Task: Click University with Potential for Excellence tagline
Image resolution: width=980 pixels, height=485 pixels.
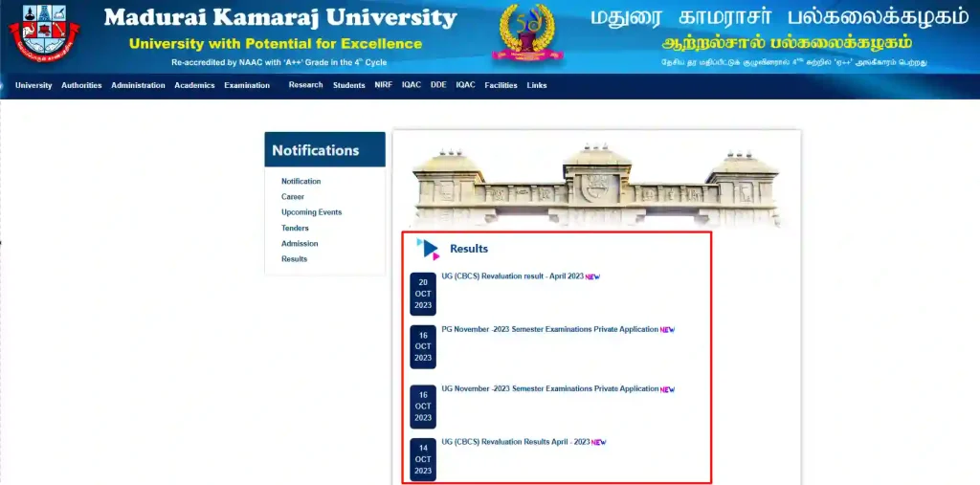Action: coord(275,44)
